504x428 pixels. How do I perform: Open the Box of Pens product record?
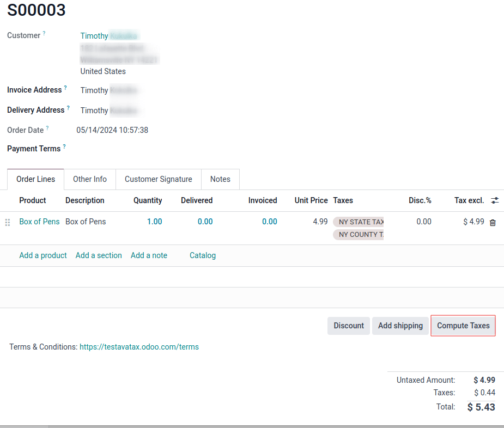coord(39,222)
